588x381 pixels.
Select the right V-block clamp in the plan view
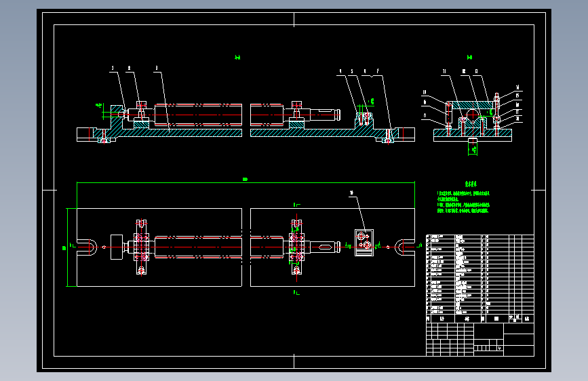(x=296, y=247)
